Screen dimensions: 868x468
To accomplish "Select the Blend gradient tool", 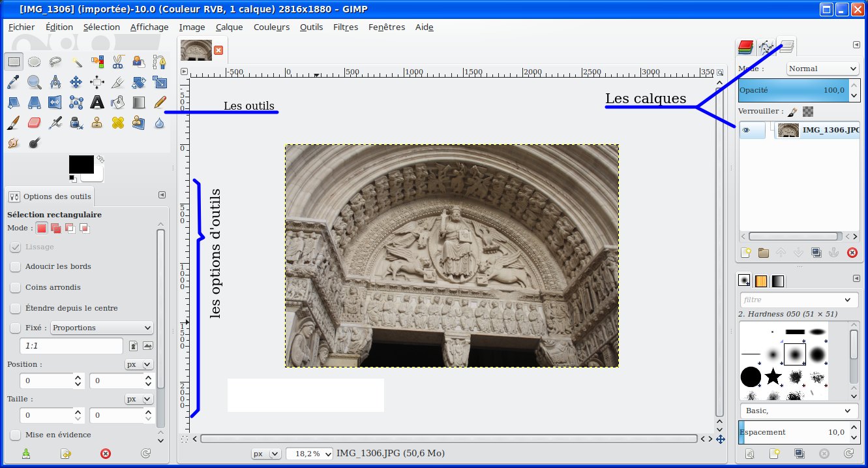I will [138, 102].
